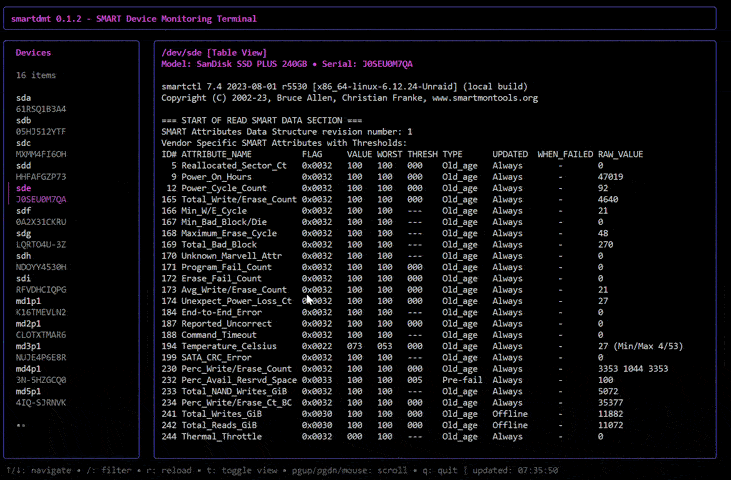
Task: Select the sdh drive
Action: [x=24, y=256]
